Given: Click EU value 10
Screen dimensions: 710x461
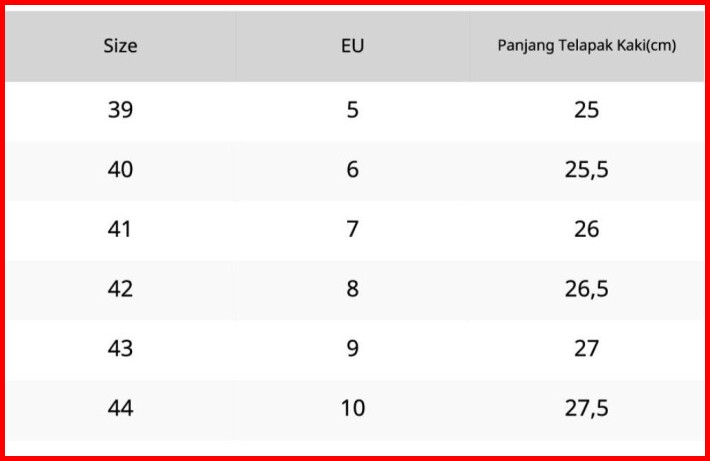Looking at the screenshot, I should click(353, 408).
